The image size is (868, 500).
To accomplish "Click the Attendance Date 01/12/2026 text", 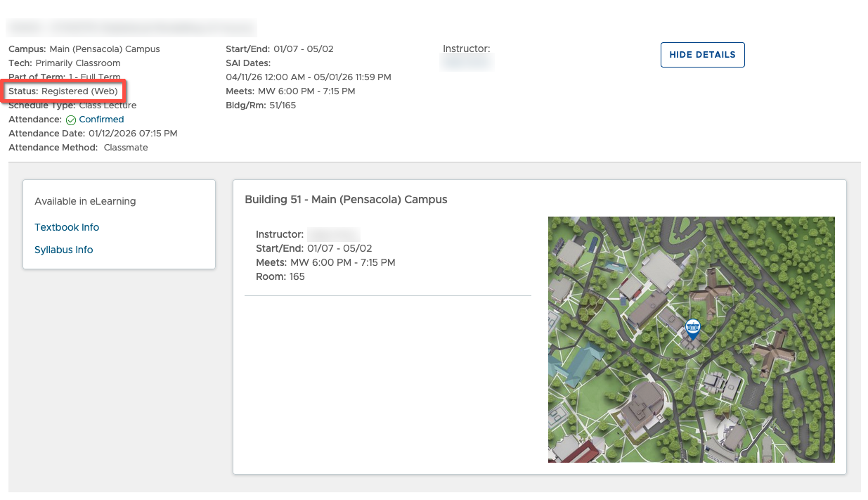I will [93, 134].
